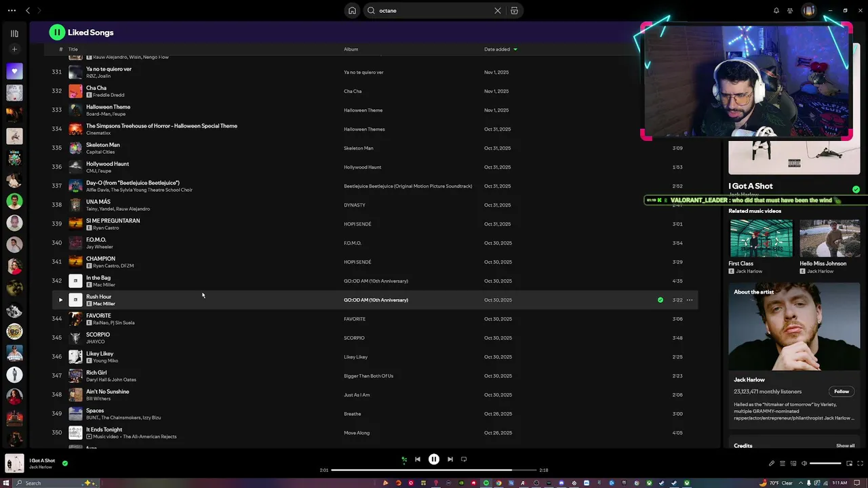
Task: Open the Skeleton Man track title
Action: [102, 145]
